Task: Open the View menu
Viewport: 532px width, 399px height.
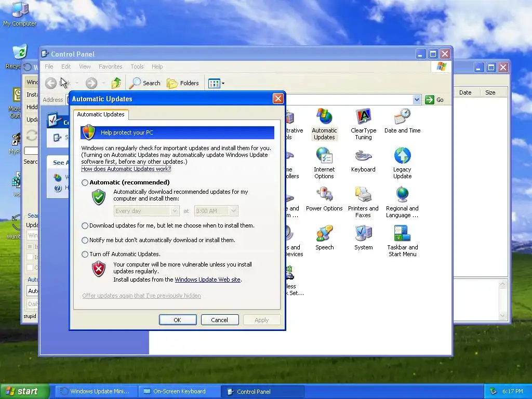Action: tap(85, 66)
